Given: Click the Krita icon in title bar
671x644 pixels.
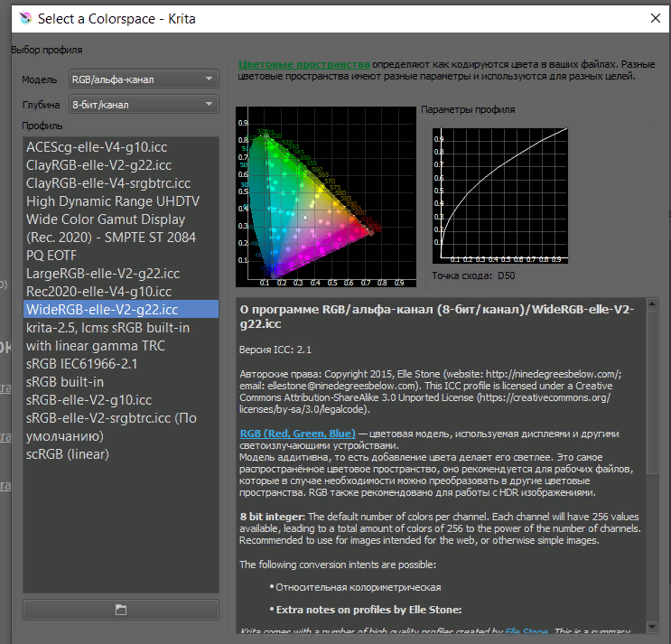Looking at the screenshot, I should point(25,18).
